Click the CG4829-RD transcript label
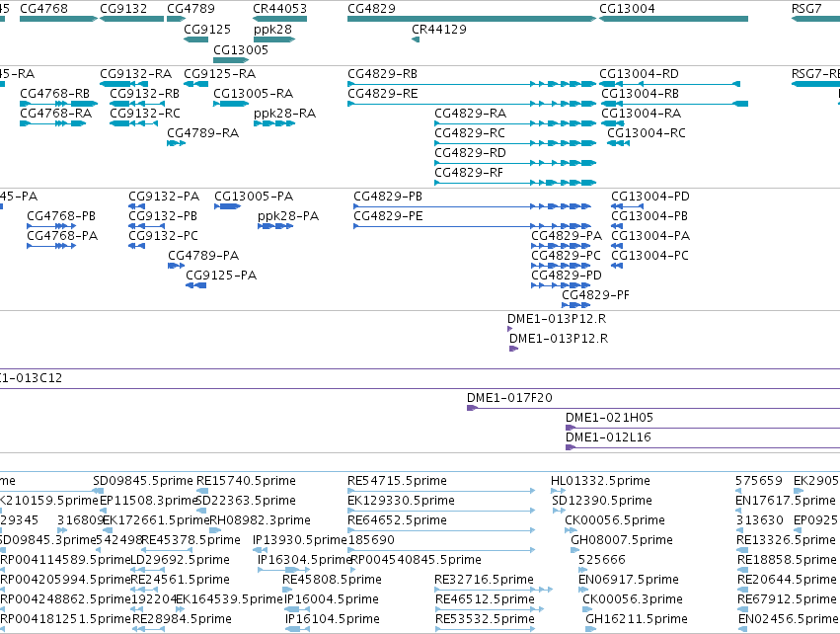 click(x=471, y=153)
